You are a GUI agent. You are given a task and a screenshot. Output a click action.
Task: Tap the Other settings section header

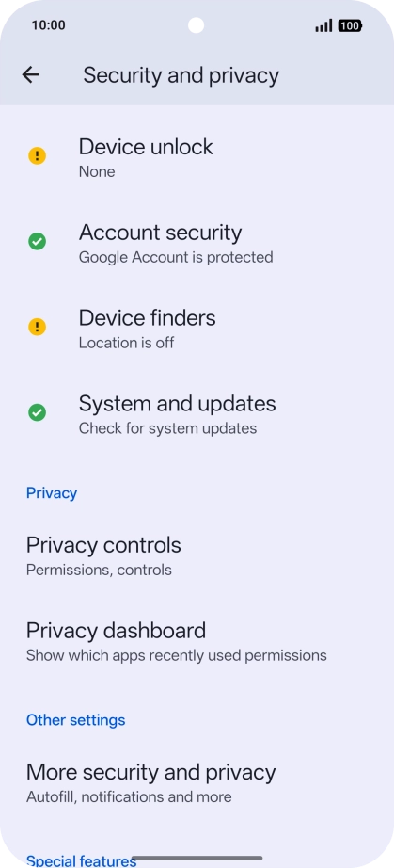coord(76,719)
